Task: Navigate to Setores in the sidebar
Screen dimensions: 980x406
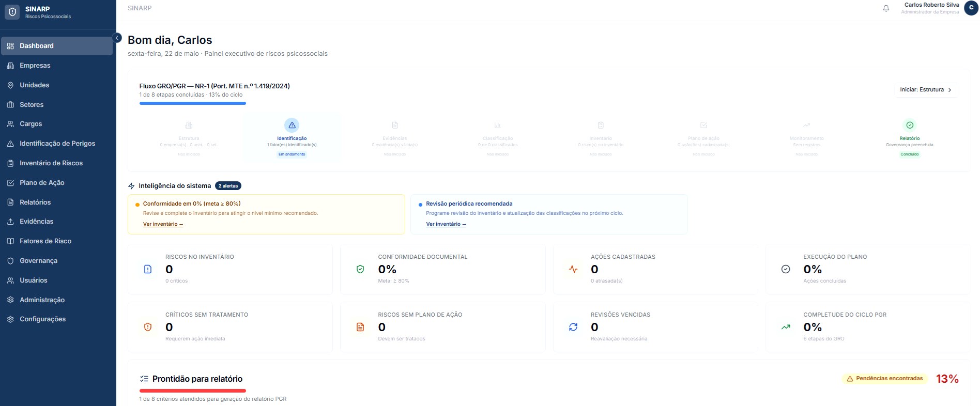Action: 57,105
